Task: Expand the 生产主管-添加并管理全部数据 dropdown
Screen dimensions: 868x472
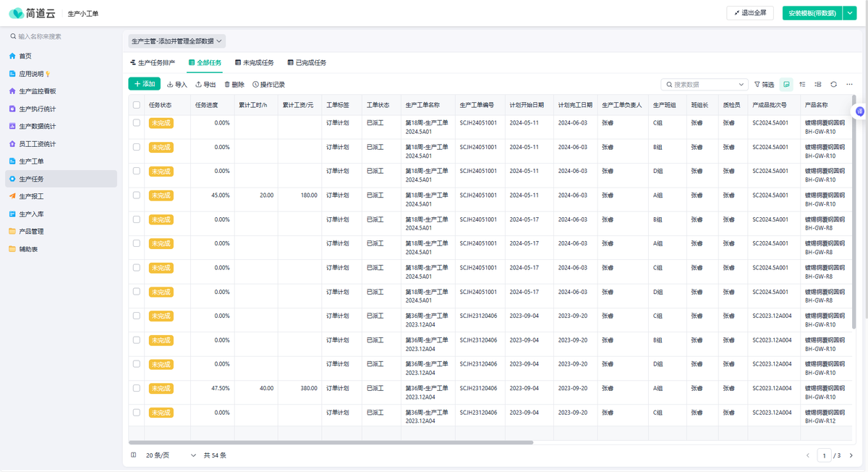Action: [177, 41]
